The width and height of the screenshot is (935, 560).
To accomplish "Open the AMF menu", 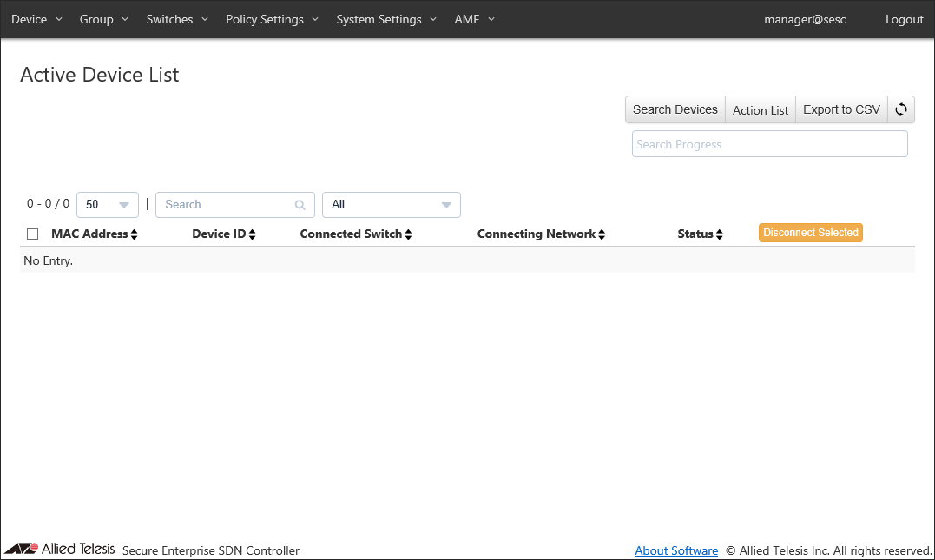I will (x=475, y=19).
